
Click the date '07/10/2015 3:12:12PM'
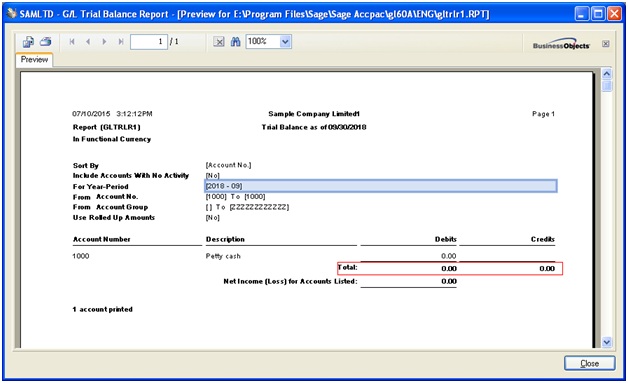(112, 114)
